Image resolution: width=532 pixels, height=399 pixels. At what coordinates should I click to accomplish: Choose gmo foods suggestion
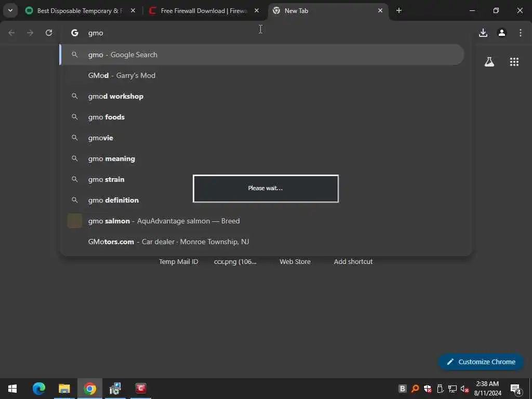pyautogui.click(x=262, y=117)
